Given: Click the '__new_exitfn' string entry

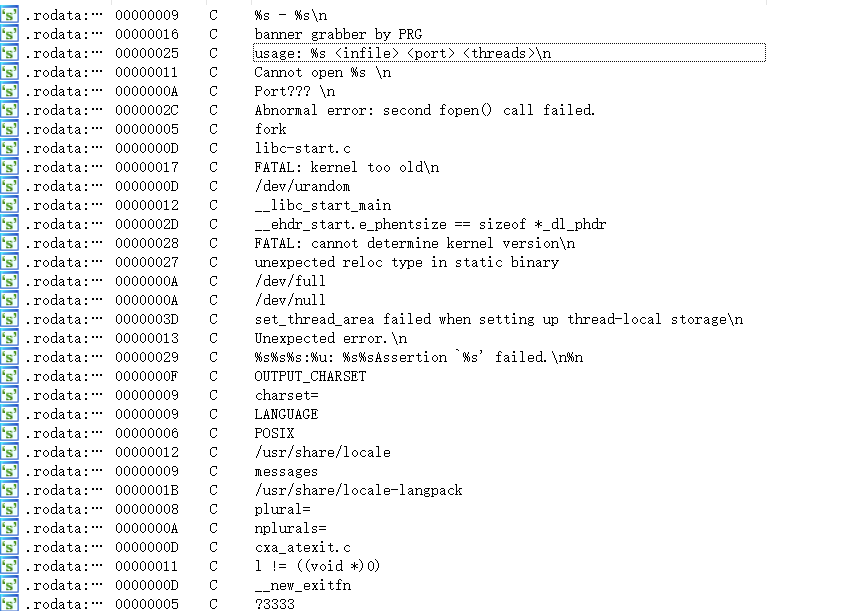Looking at the screenshot, I should click(302, 585).
